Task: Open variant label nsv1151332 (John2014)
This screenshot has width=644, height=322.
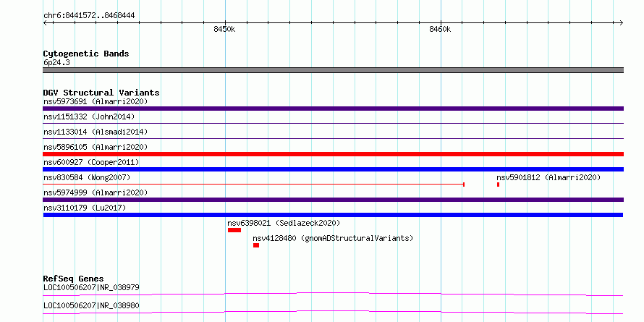Action: coord(89,116)
